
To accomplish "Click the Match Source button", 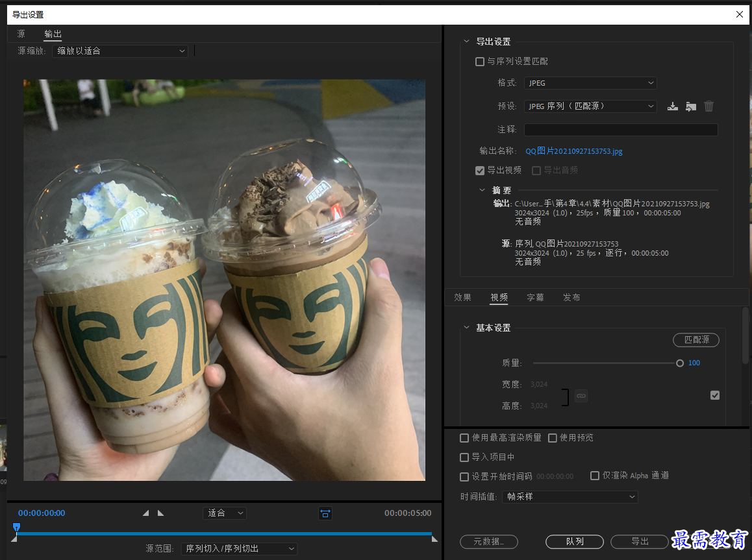I will click(696, 339).
